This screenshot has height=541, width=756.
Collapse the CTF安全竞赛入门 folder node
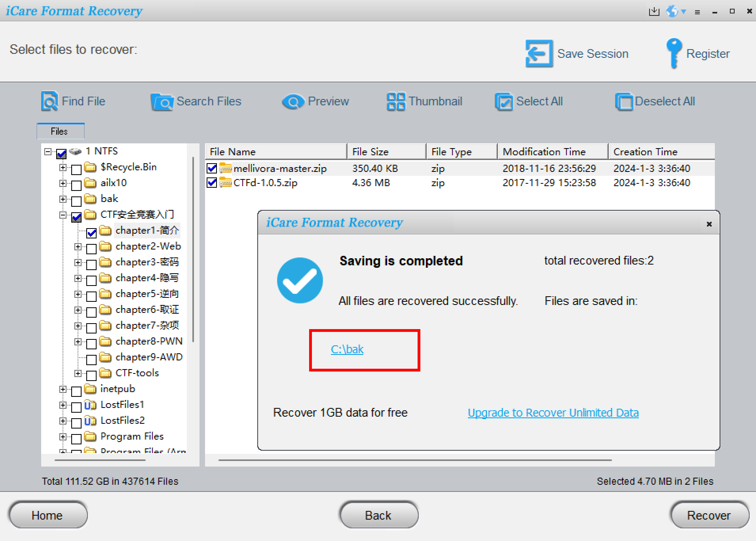point(63,215)
